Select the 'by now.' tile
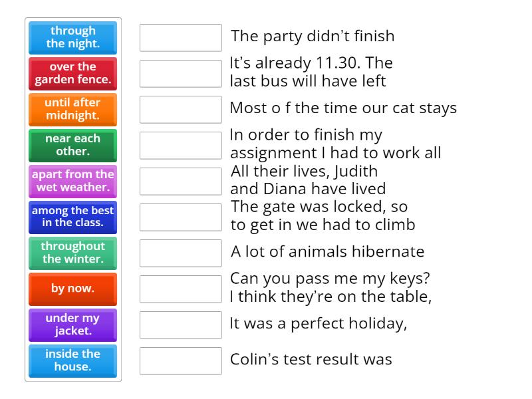 pos(73,289)
